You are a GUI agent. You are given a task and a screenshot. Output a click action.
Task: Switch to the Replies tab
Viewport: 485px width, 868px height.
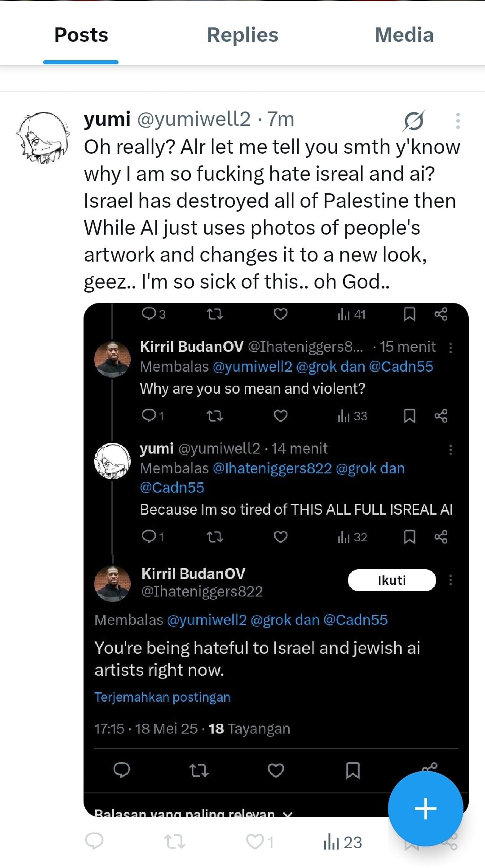click(x=242, y=35)
